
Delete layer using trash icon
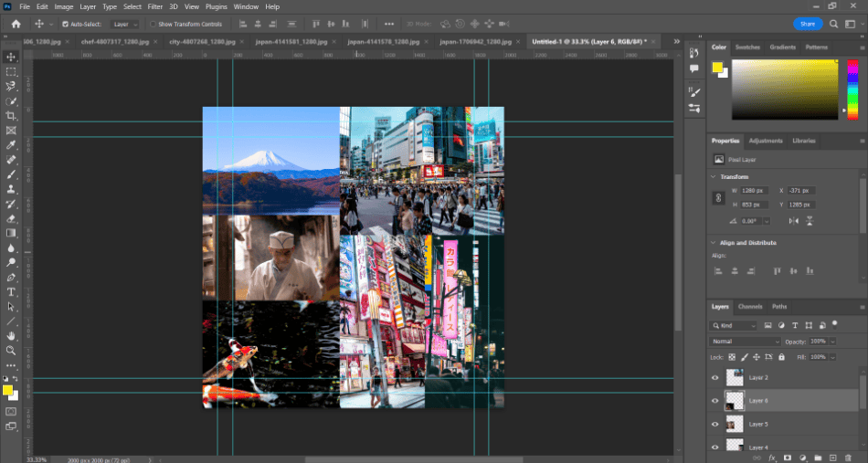[x=848, y=458]
